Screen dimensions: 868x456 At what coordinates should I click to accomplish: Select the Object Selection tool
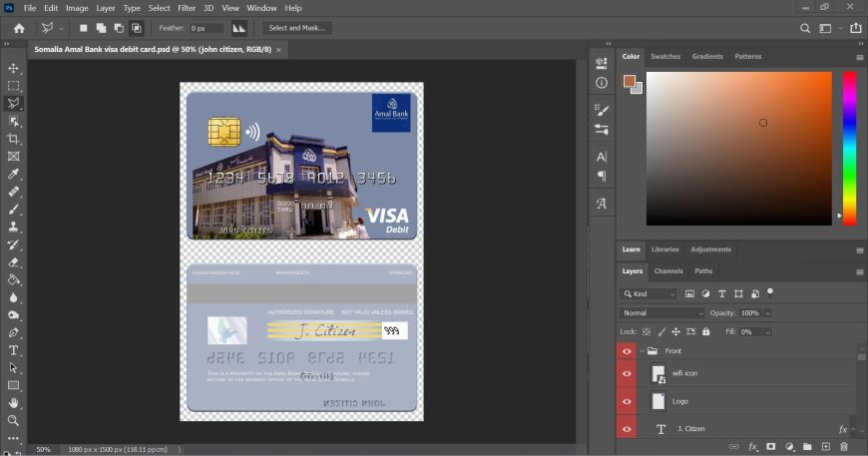click(13, 121)
